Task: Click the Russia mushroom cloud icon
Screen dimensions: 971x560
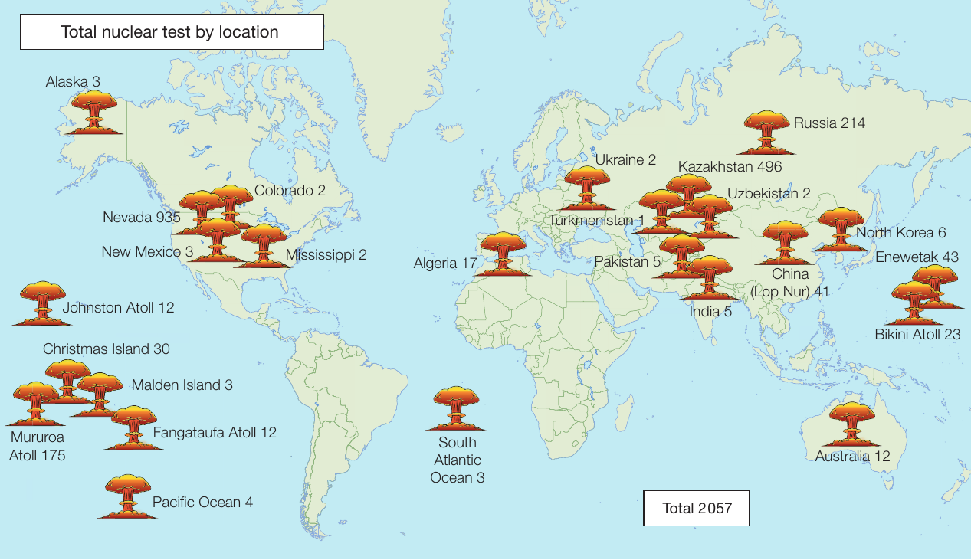Action: [x=766, y=133]
